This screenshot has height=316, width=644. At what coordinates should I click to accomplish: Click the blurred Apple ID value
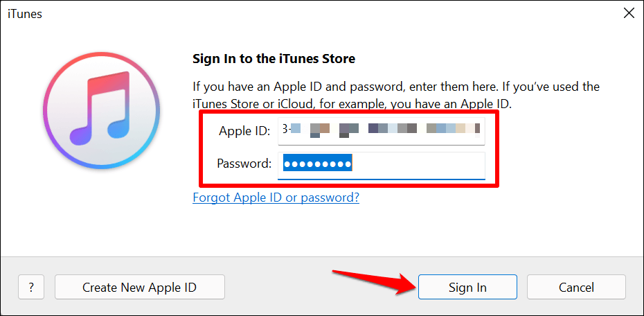click(x=381, y=129)
